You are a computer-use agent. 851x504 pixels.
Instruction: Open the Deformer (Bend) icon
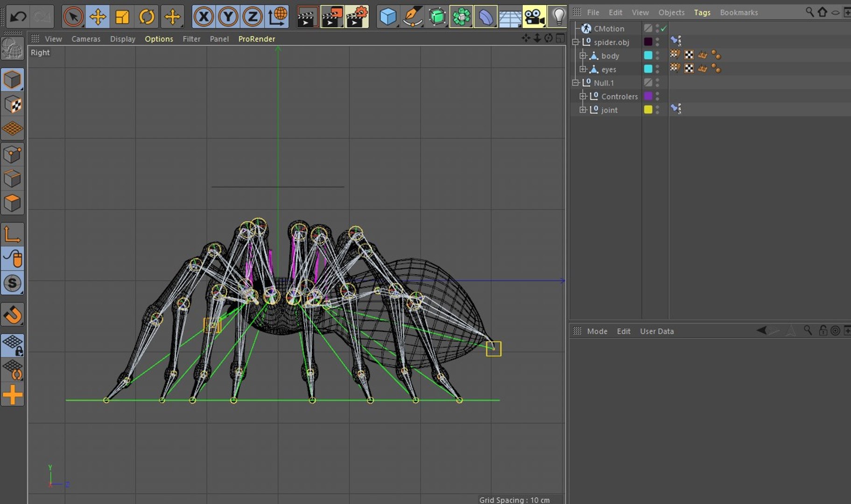pos(485,17)
